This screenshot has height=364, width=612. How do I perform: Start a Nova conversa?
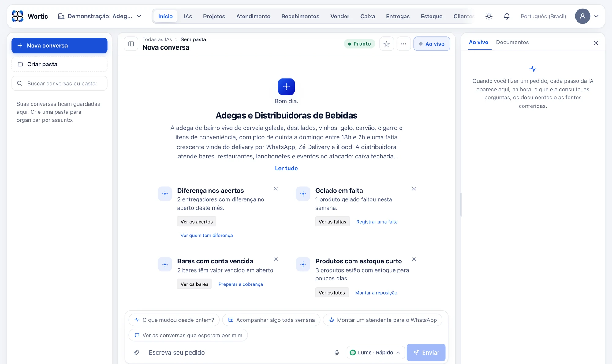pyautogui.click(x=59, y=46)
